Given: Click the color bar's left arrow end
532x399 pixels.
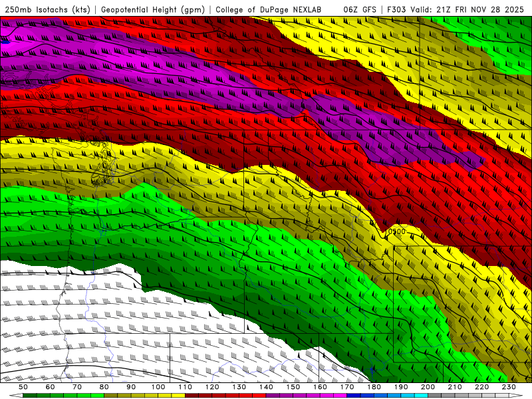Looking at the screenshot, I should (15, 396).
